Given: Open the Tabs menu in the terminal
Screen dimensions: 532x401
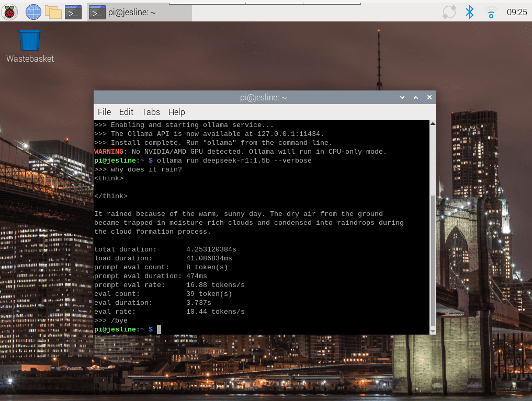Looking at the screenshot, I should (x=151, y=112).
